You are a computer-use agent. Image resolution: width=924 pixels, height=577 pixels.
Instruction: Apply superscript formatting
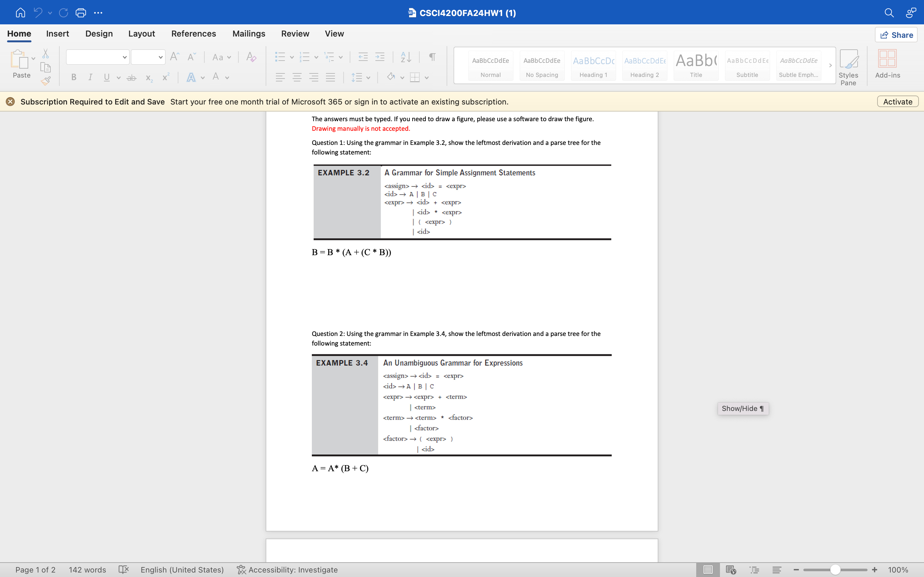tap(165, 77)
